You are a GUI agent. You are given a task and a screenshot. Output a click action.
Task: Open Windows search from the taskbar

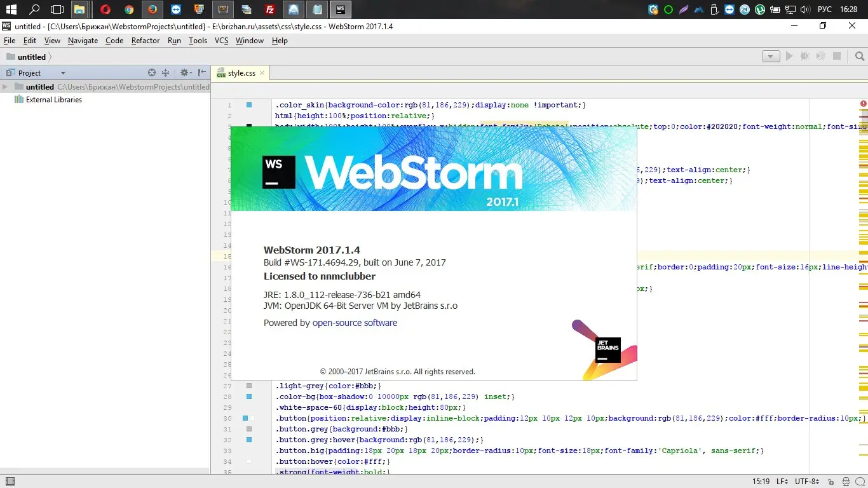[x=34, y=10]
